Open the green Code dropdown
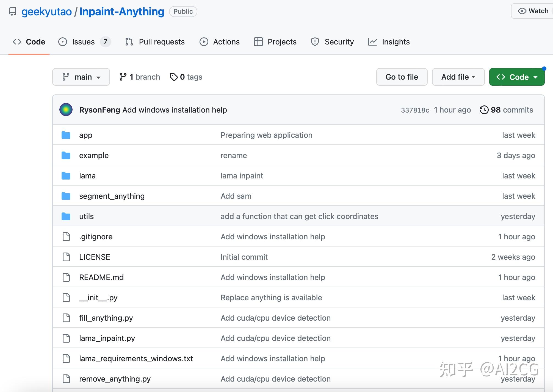The width and height of the screenshot is (553, 392). point(517,77)
